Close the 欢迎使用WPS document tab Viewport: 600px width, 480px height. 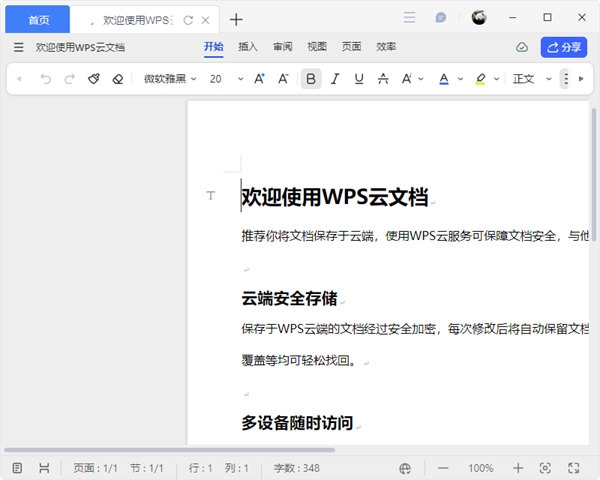point(205,20)
